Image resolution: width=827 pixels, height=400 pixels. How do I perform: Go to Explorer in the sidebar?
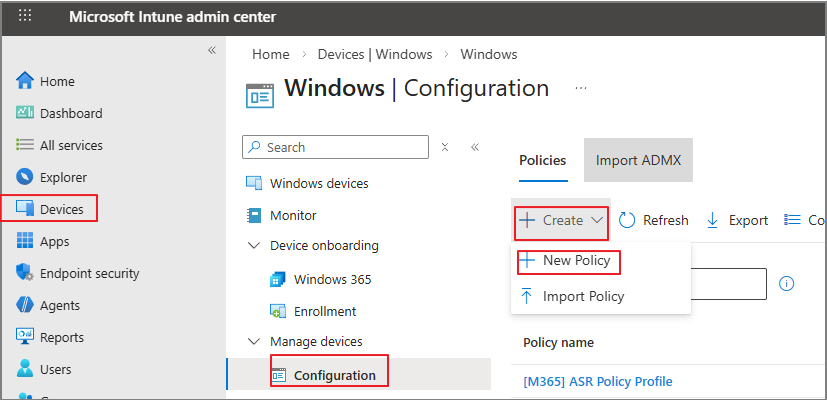pyautogui.click(x=63, y=177)
